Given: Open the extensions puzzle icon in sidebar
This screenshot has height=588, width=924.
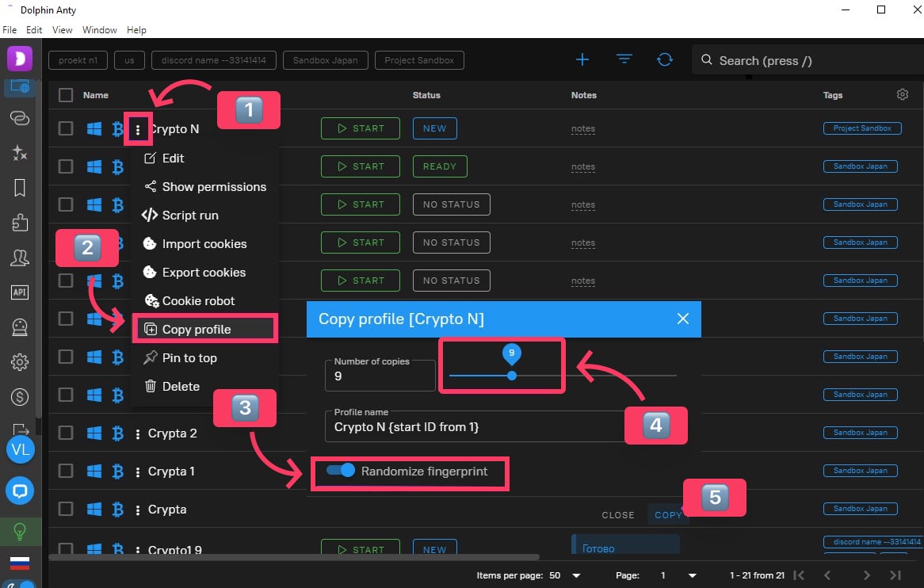Looking at the screenshot, I should coord(20,223).
